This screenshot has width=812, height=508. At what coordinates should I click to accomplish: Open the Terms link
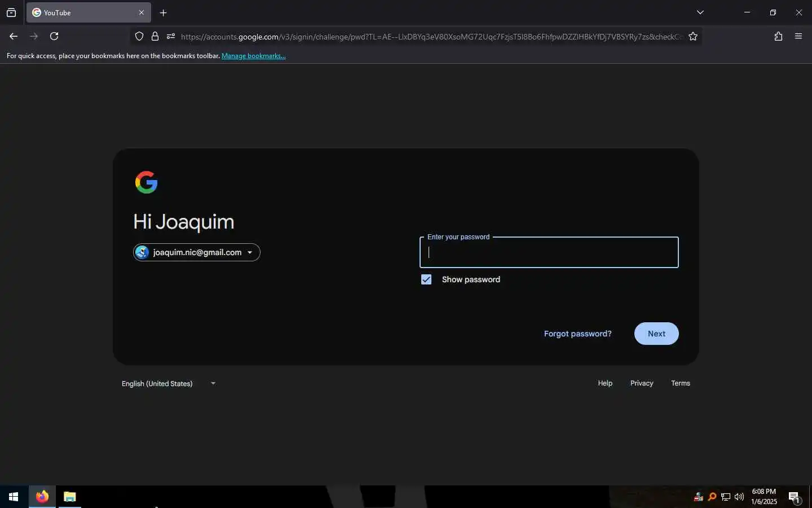[x=681, y=383]
